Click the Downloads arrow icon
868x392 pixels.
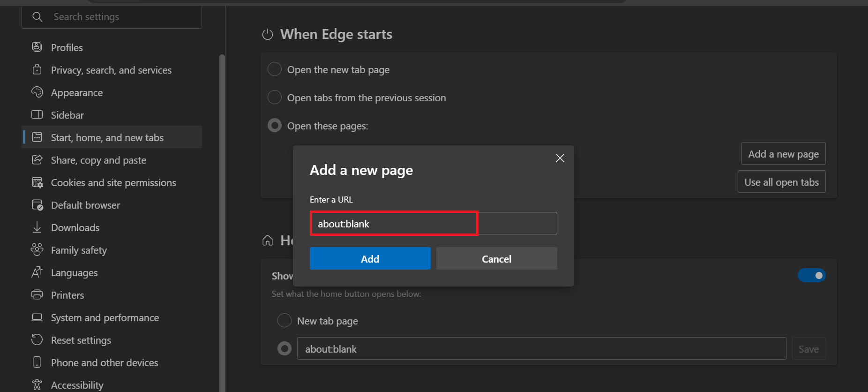tap(37, 227)
